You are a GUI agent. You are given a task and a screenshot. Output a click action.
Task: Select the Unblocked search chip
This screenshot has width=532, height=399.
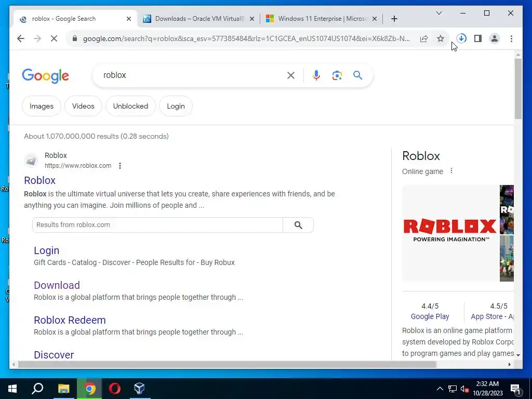click(130, 106)
